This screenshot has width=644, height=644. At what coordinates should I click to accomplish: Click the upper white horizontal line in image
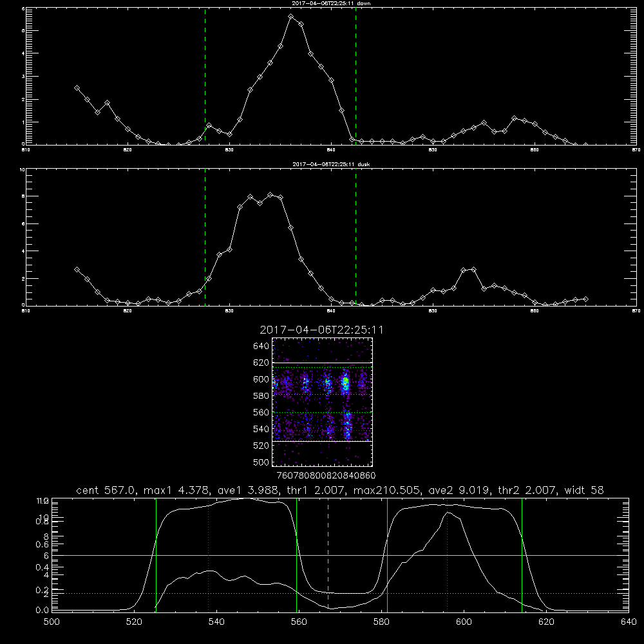[322, 363]
